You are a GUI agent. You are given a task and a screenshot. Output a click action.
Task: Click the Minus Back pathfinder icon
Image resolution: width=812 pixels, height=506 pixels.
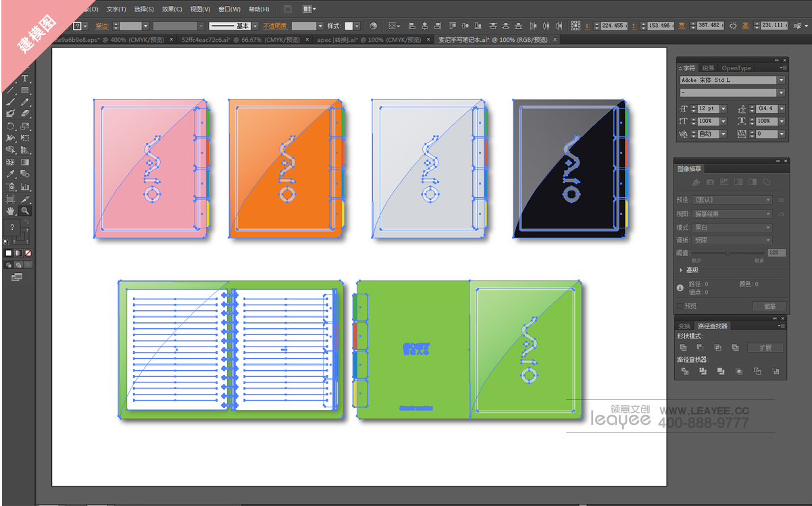775,372
